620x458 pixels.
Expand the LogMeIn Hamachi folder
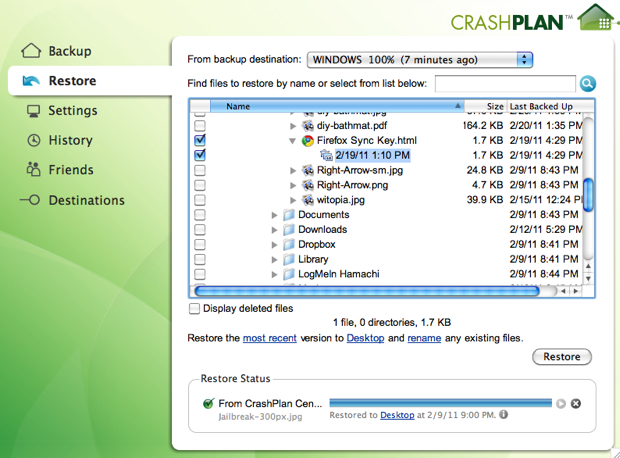pos(274,274)
